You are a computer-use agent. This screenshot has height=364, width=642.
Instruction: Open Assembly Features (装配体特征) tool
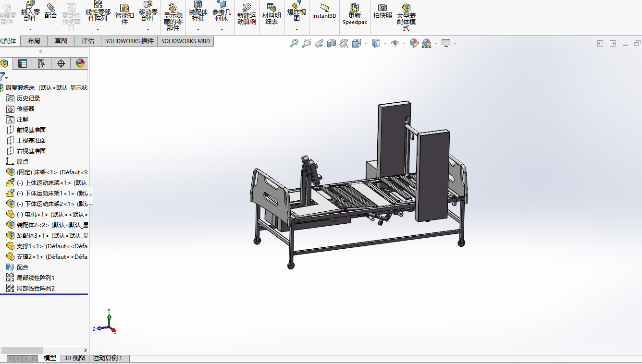pos(198,12)
